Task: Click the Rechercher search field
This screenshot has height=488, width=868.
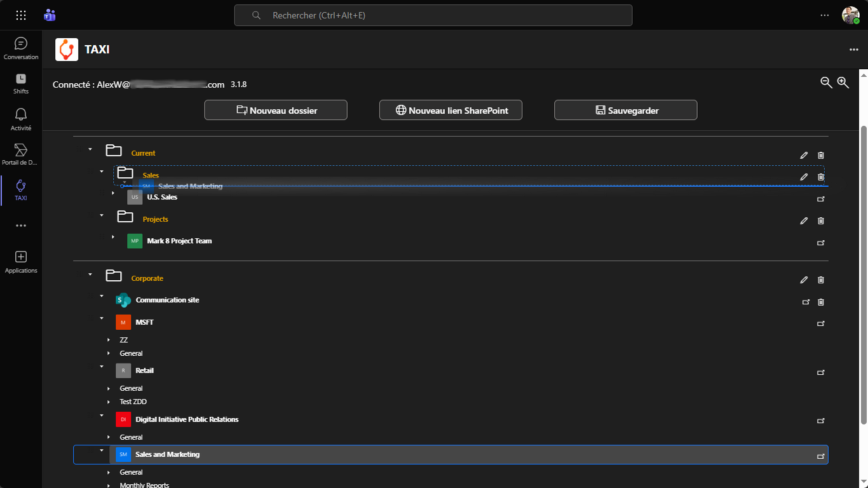Action: 433,15
